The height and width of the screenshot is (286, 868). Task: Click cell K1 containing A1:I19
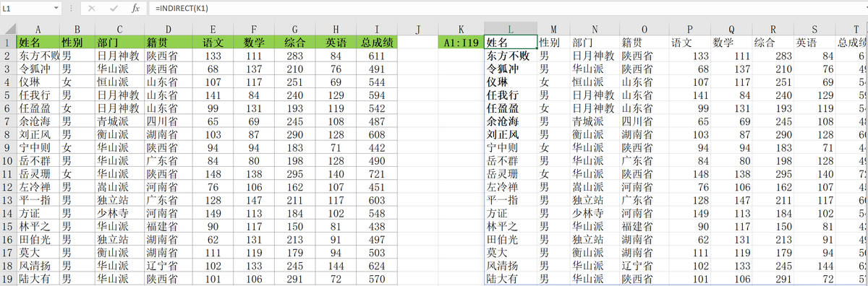click(x=461, y=43)
